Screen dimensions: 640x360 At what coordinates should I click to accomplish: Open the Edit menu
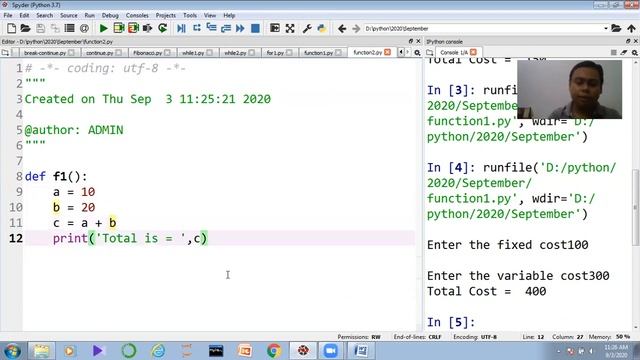pyautogui.click(x=24, y=16)
